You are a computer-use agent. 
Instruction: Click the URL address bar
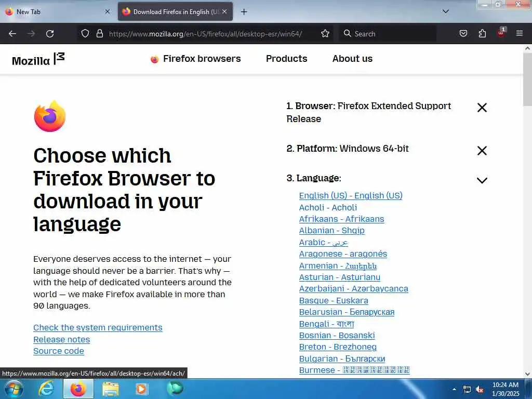click(x=205, y=34)
